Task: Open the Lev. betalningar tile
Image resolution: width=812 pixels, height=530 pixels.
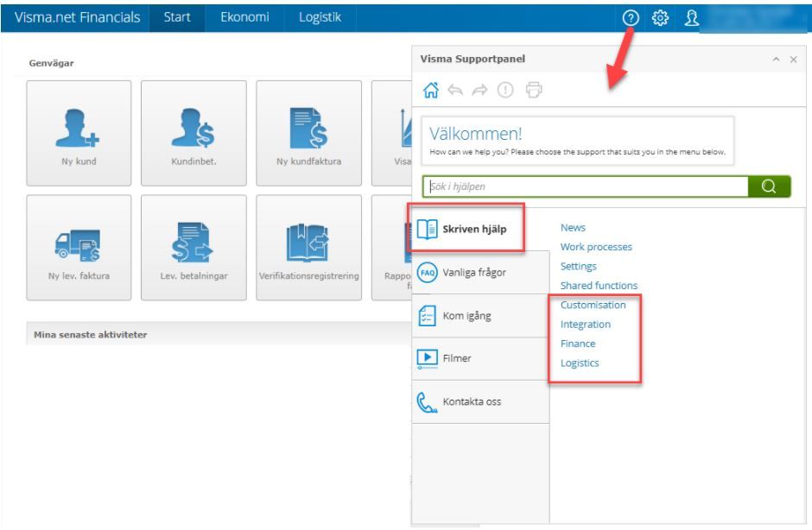Action: [x=193, y=248]
